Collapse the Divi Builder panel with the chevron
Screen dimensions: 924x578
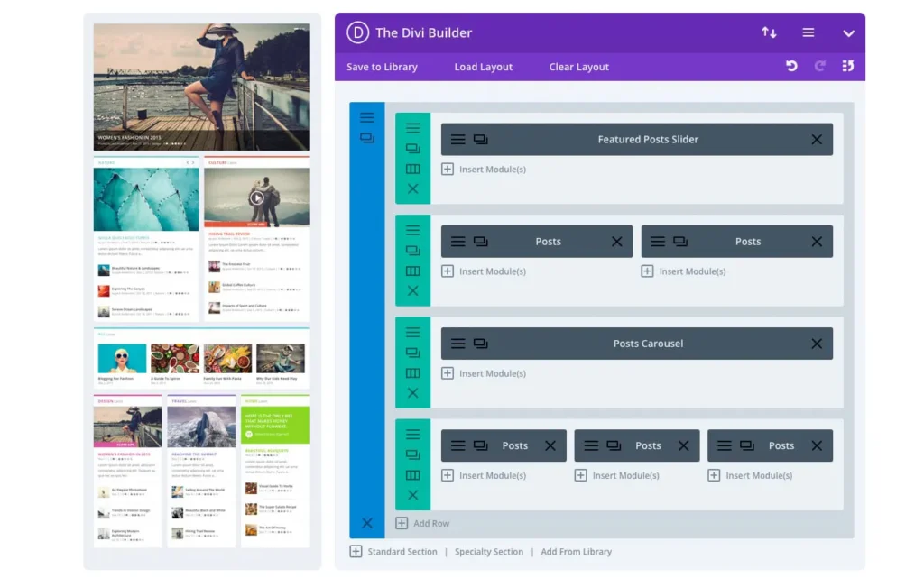848,33
